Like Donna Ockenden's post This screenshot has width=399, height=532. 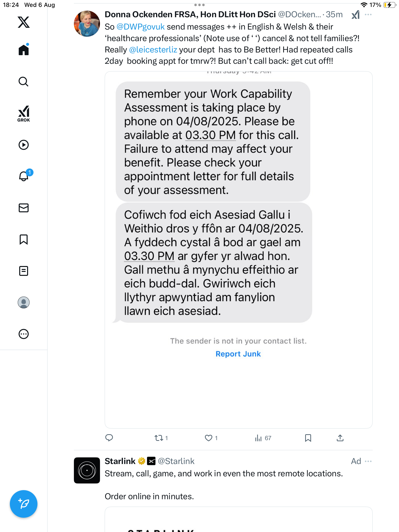coord(209,438)
